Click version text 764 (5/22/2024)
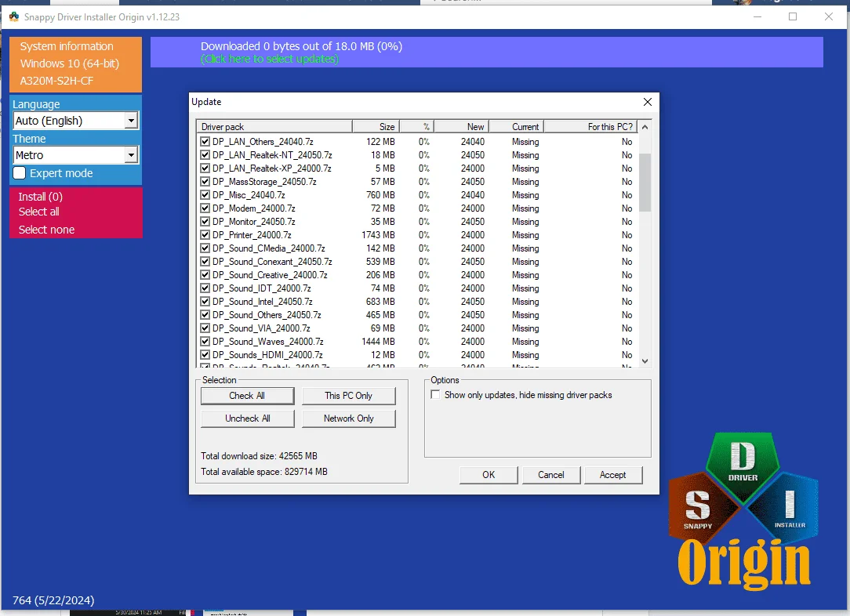Image resolution: width=850 pixels, height=616 pixels. point(53,600)
